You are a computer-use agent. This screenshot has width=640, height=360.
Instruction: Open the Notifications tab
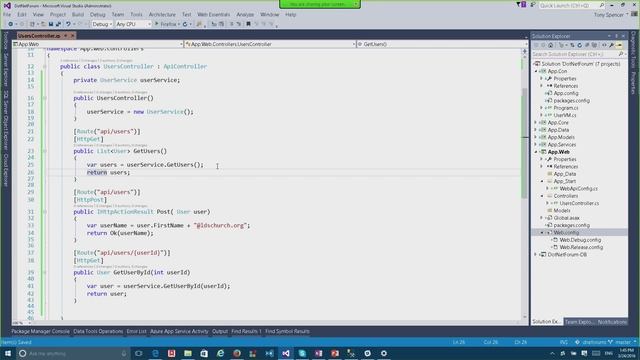[612, 322]
